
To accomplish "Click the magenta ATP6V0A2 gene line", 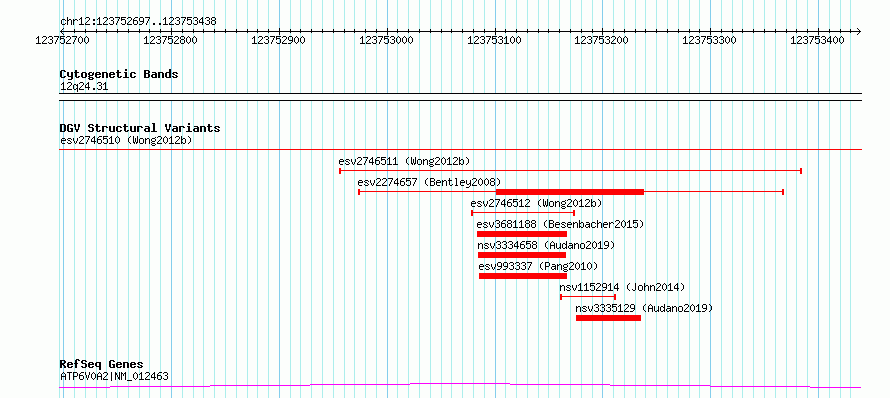I will pos(460,386).
